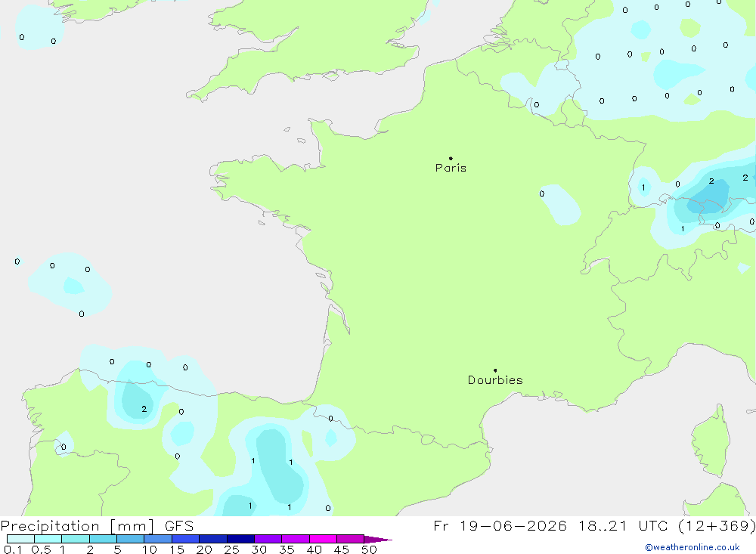756x554 pixels.
Task: Pick the legend swatch between 35 and 40
Action: pos(296,539)
